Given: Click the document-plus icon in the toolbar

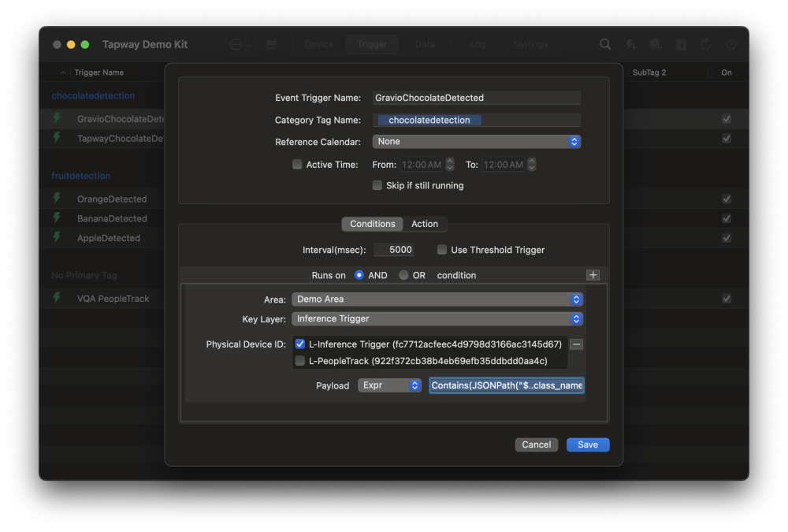Looking at the screenshot, I should [679, 44].
